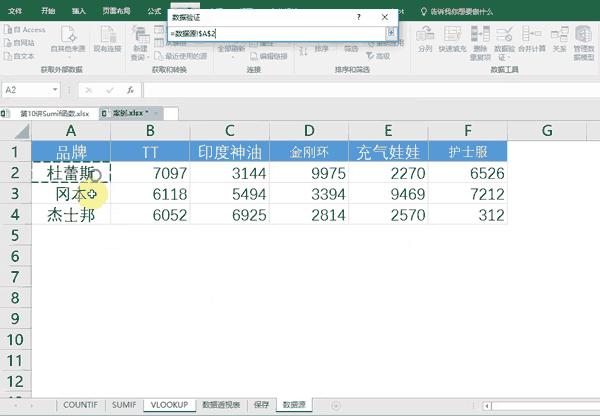This screenshot has height=416, width=600.
Task: Click the From Access (自 Access) icon
Action: click(x=24, y=30)
